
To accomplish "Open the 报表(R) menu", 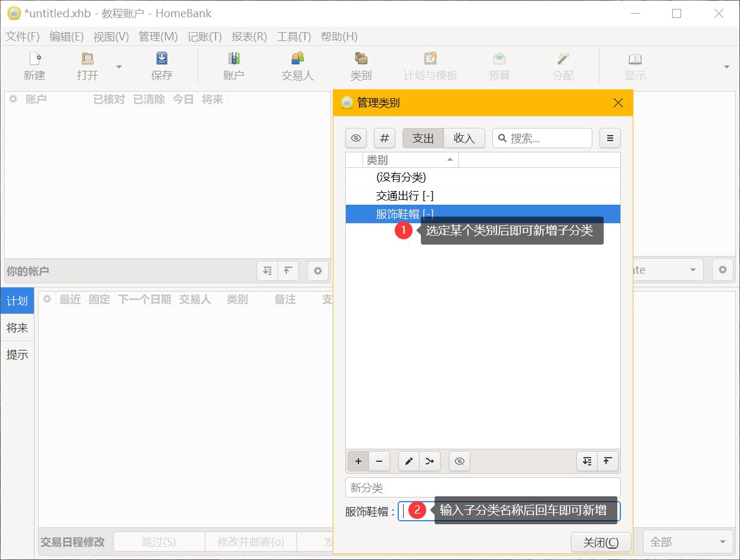I will tap(249, 36).
